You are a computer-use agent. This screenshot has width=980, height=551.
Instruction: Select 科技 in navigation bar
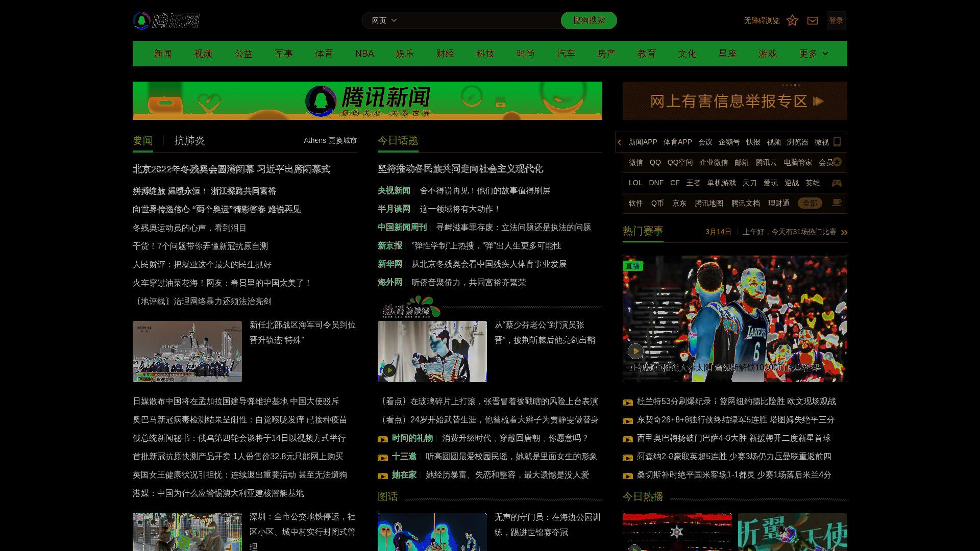[x=485, y=54]
